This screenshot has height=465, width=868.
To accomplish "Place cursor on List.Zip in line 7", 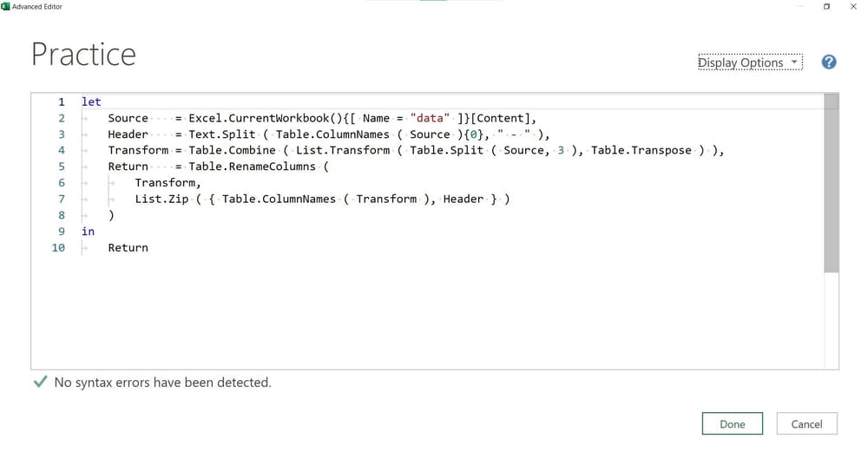I will coord(161,199).
